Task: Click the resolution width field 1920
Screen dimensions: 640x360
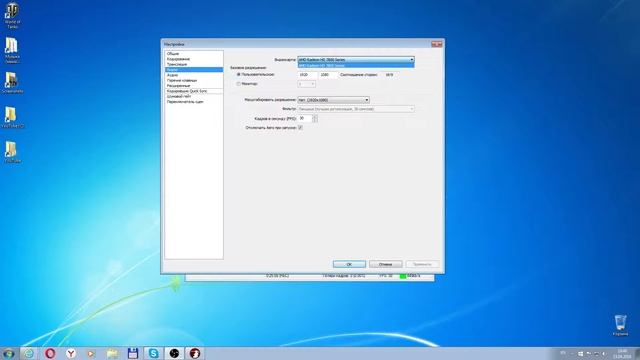Action: point(307,75)
